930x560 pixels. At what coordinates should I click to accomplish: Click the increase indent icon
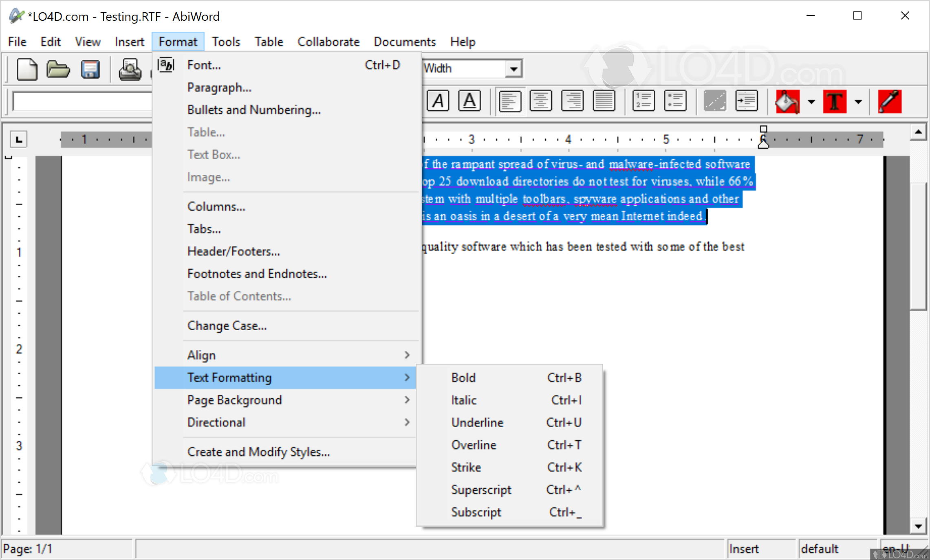pos(746,101)
